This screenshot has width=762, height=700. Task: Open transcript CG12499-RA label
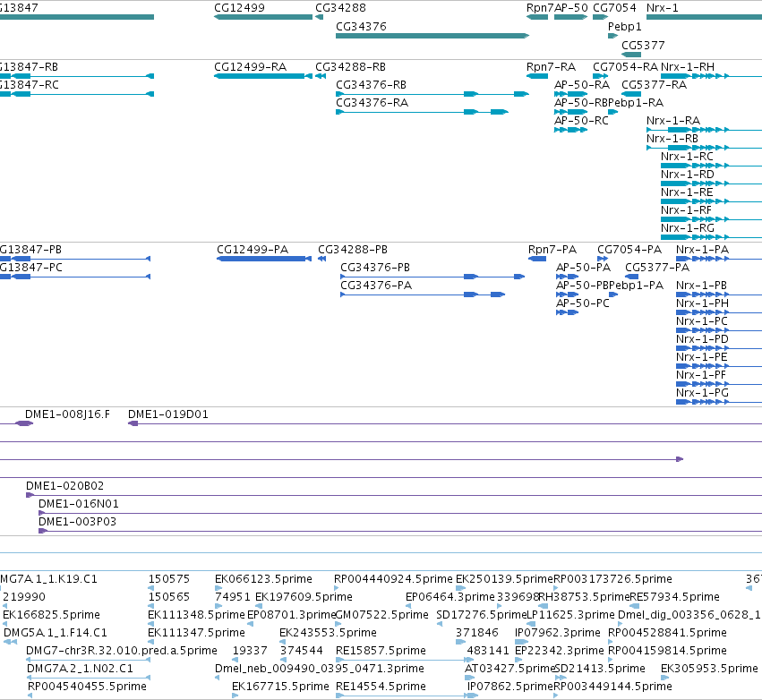(x=251, y=67)
